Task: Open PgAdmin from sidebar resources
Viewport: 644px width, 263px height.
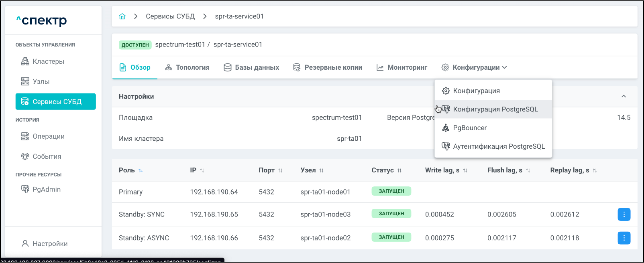Action: click(46, 189)
